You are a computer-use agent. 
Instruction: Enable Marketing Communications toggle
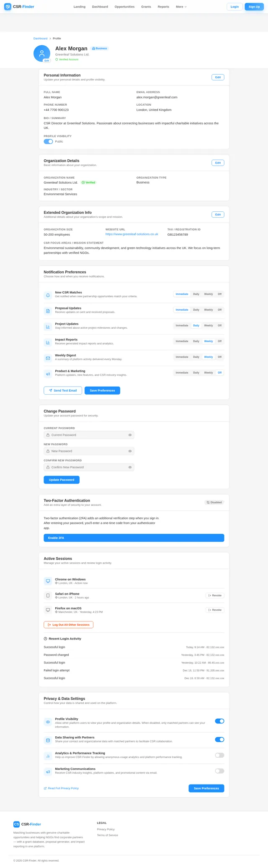click(219, 771)
